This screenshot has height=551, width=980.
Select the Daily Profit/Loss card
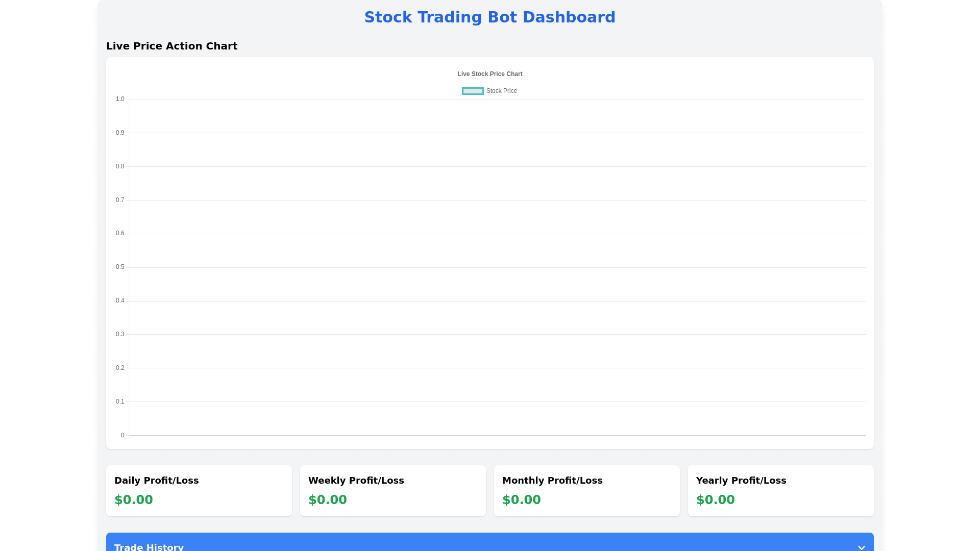(x=199, y=490)
